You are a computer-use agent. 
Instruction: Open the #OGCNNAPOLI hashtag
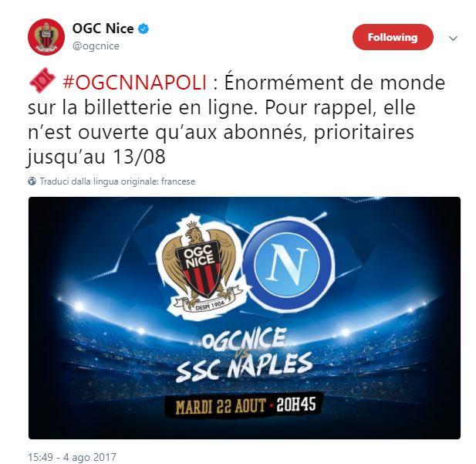tap(135, 83)
